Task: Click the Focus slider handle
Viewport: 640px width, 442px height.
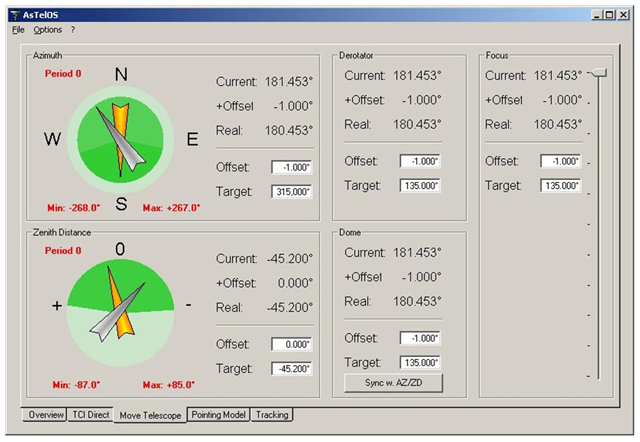Action: click(x=598, y=73)
